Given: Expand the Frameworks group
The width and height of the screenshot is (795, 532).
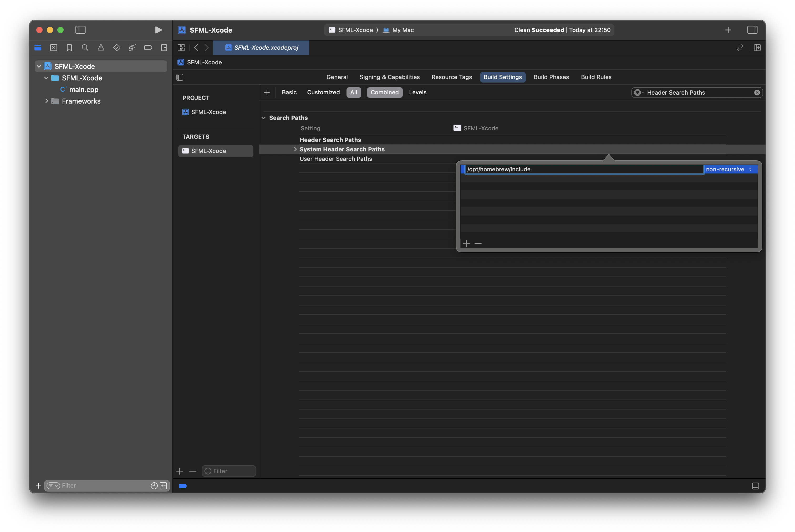Looking at the screenshot, I should (46, 101).
